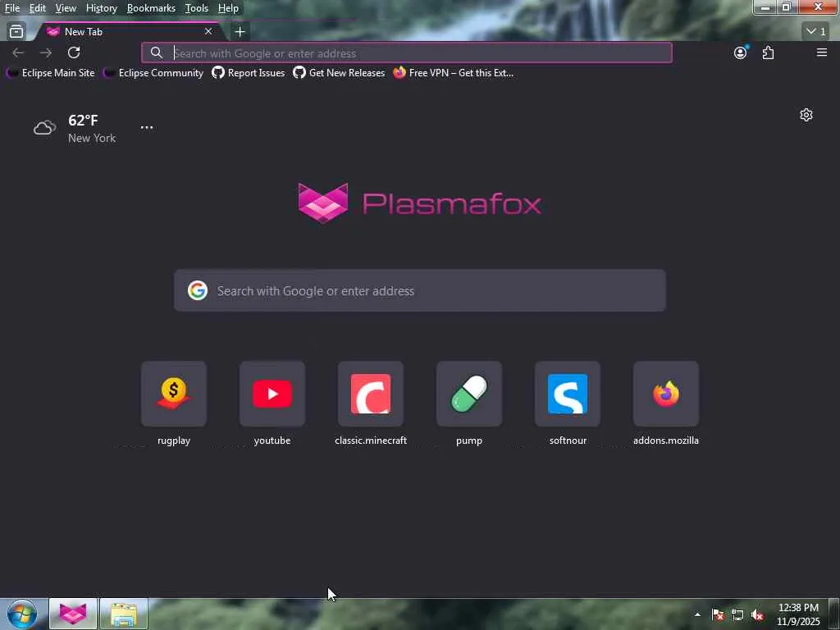Open a new tab with plus button

click(x=240, y=32)
